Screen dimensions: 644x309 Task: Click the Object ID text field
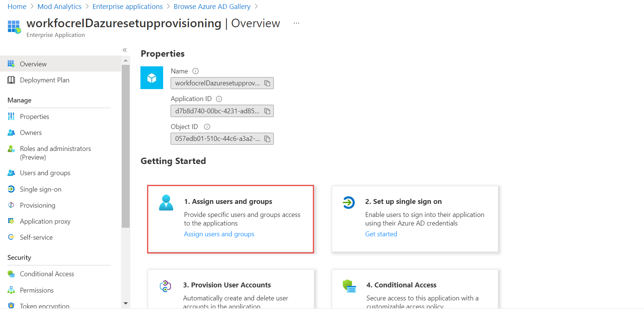tap(222, 139)
